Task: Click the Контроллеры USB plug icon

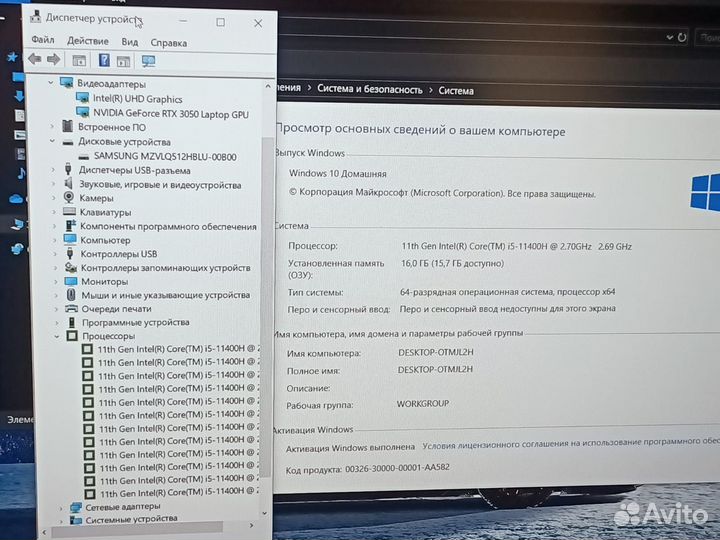Action: 70,253
